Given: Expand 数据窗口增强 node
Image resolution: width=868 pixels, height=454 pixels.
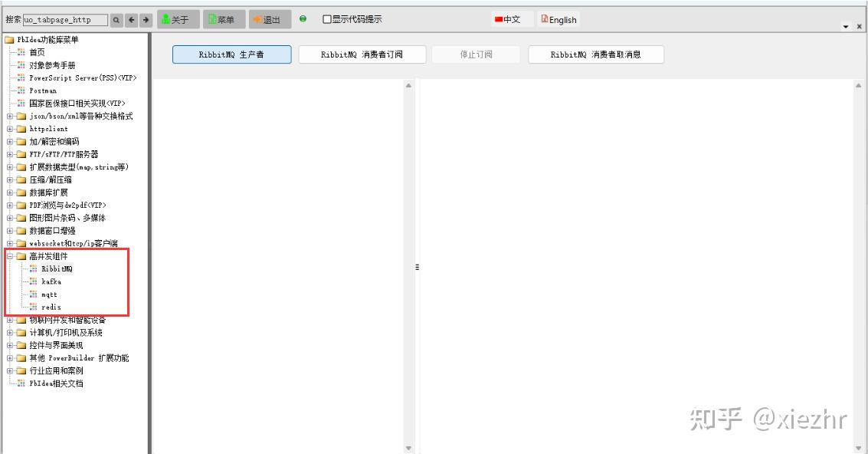Looking at the screenshot, I should [x=9, y=231].
